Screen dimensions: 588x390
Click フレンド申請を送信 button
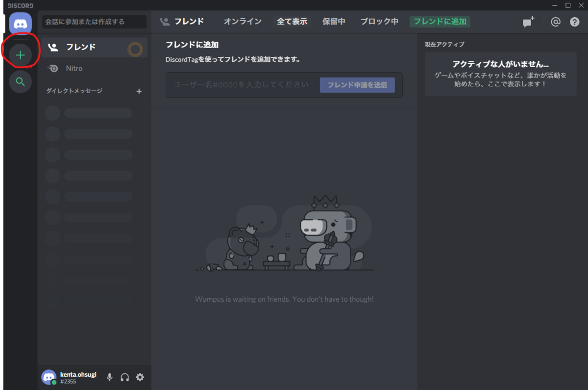[357, 85]
